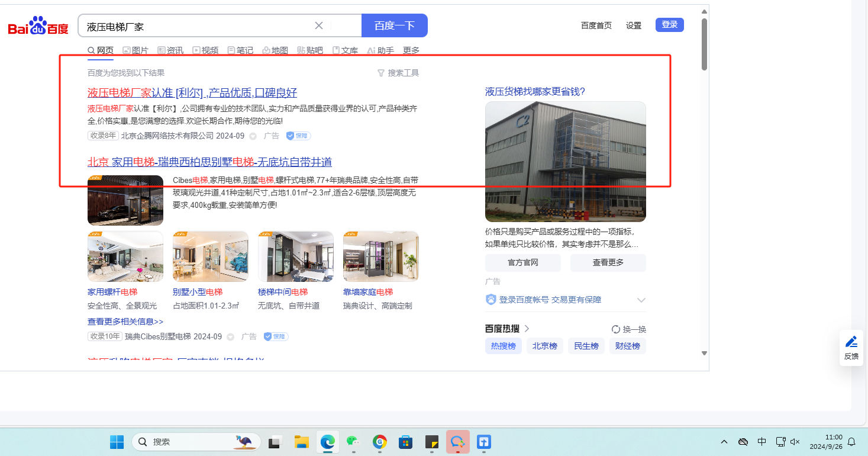Open the 家用螺杆电梯 link
Image resolution: width=868 pixels, height=456 pixels.
click(112, 292)
